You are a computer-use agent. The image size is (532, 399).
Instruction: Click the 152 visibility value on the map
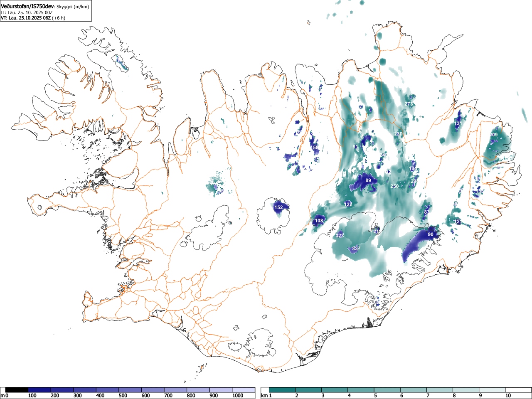tap(278, 207)
